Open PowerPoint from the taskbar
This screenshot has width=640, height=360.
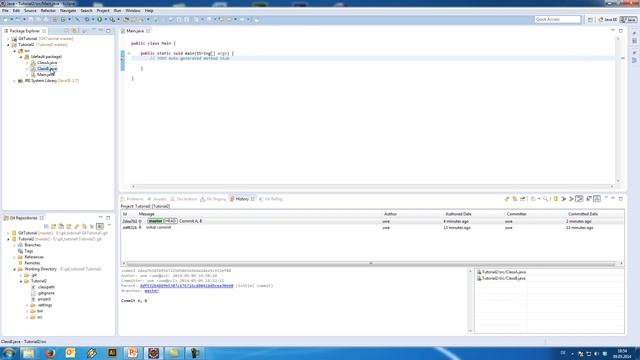tap(132, 353)
